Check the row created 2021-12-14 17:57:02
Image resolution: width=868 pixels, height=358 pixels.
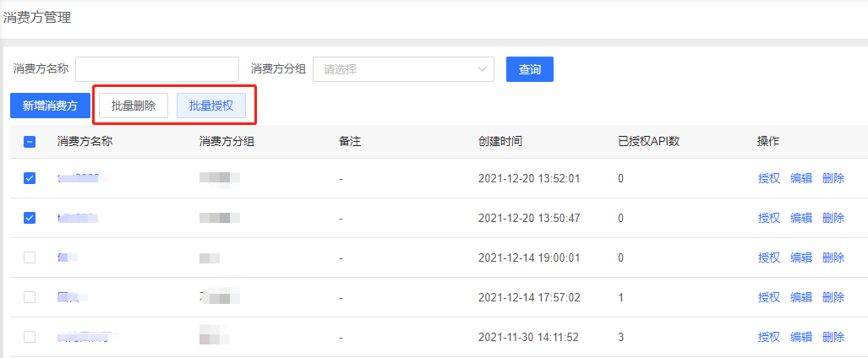(x=30, y=297)
